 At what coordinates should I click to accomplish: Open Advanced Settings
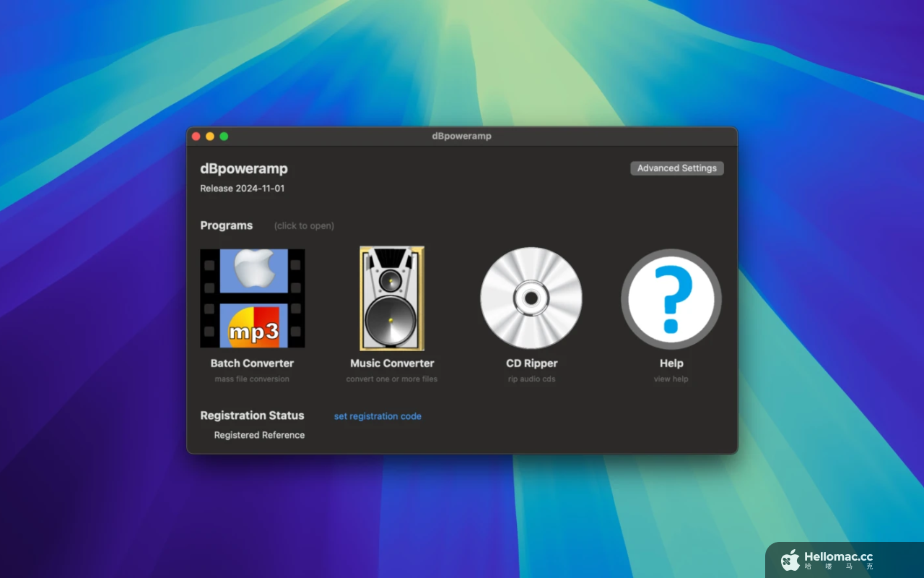click(677, 168)
